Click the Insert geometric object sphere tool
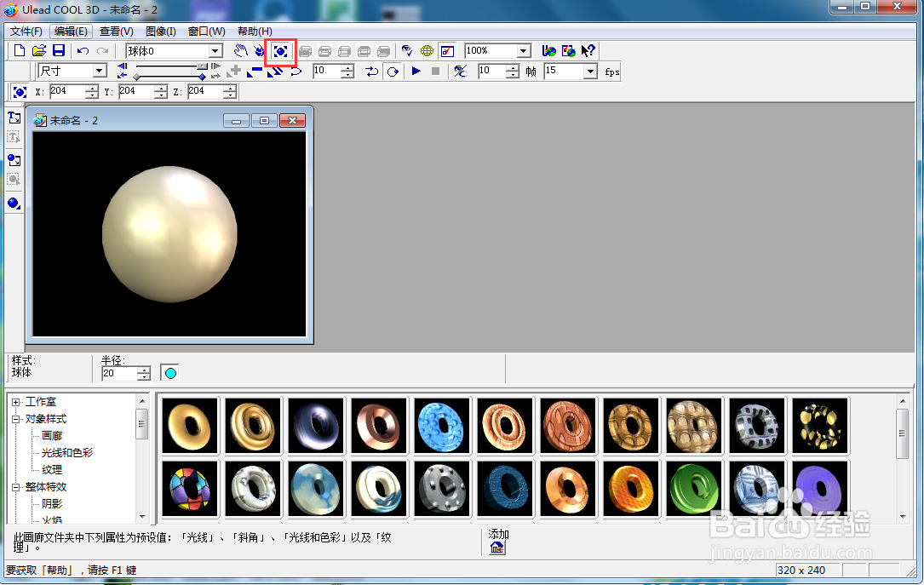Viewport: 924px width, 585px height. (x=14, y=204)
